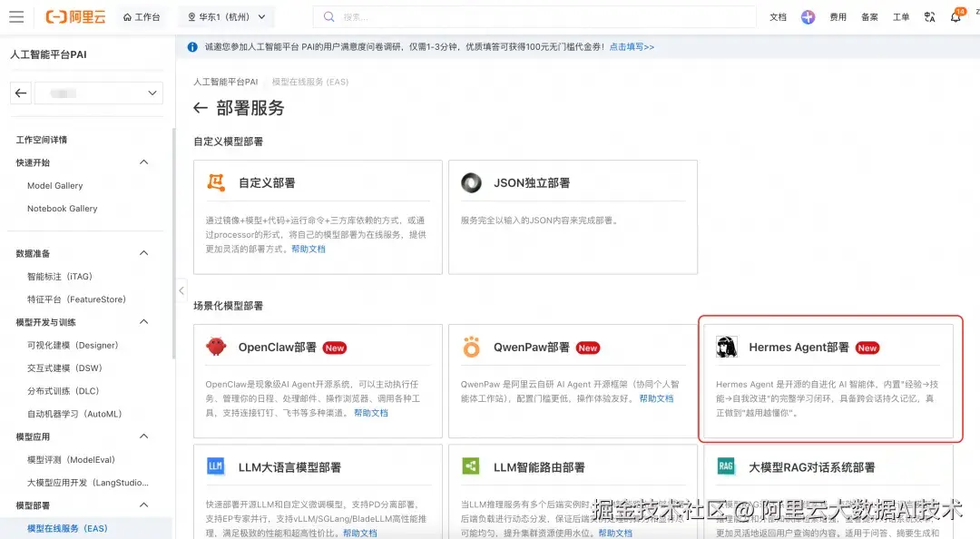Image resolution: width=980 pixels, height=539 pixels.
Task: Click the 自定义部署 card icon
Action: pyautogui.click(x=216, y=182)
